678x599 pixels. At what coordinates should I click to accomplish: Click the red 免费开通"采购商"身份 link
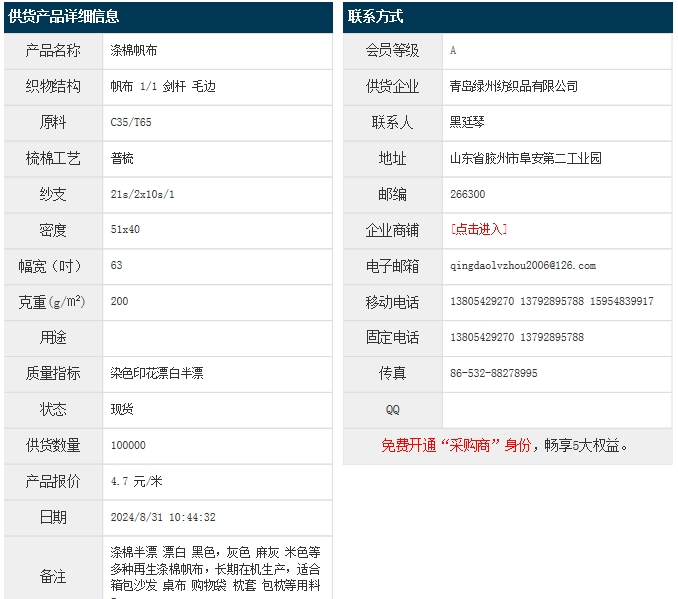click(x=455, y=446)
